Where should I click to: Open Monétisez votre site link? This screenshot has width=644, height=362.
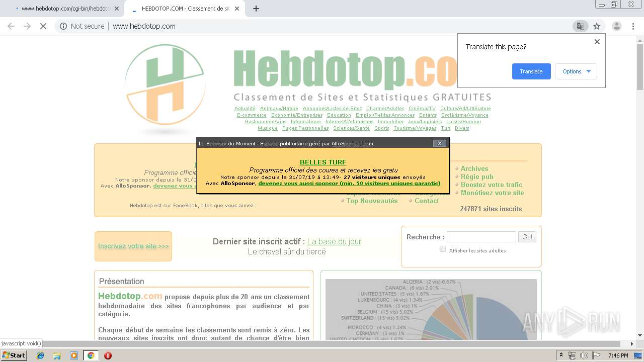[x=493, y=193]
